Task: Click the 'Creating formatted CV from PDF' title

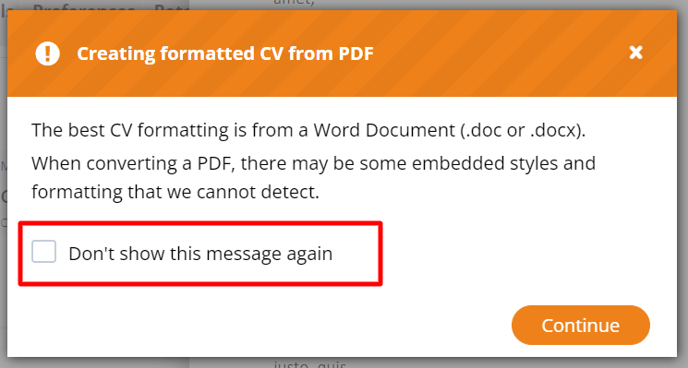Action: pyautogui.click(x=225, y=54)
